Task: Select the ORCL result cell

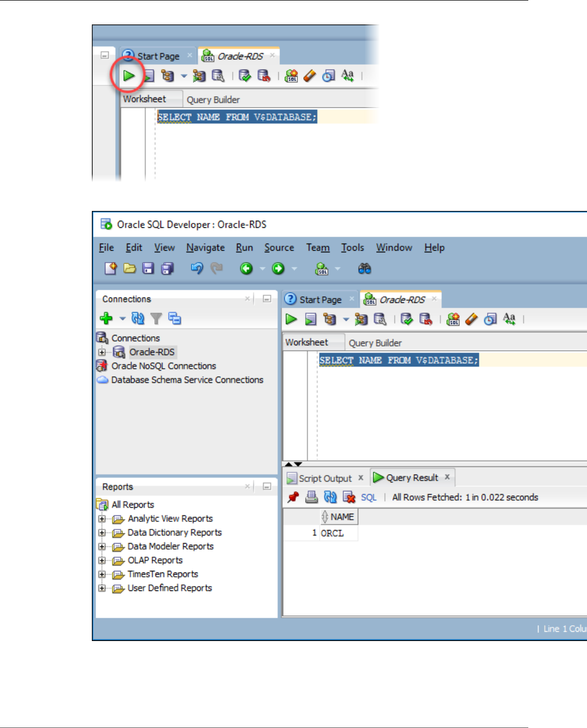Action: [x=339, y=533]
